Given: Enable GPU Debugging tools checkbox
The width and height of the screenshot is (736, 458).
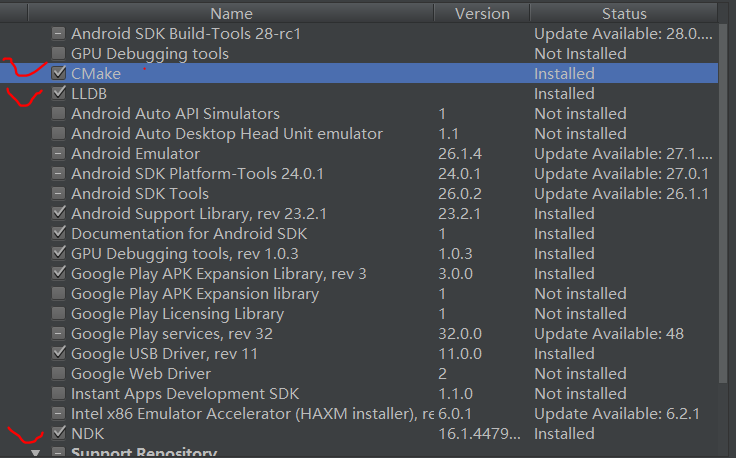Looking at the screenshot, I should click(58, 53).
